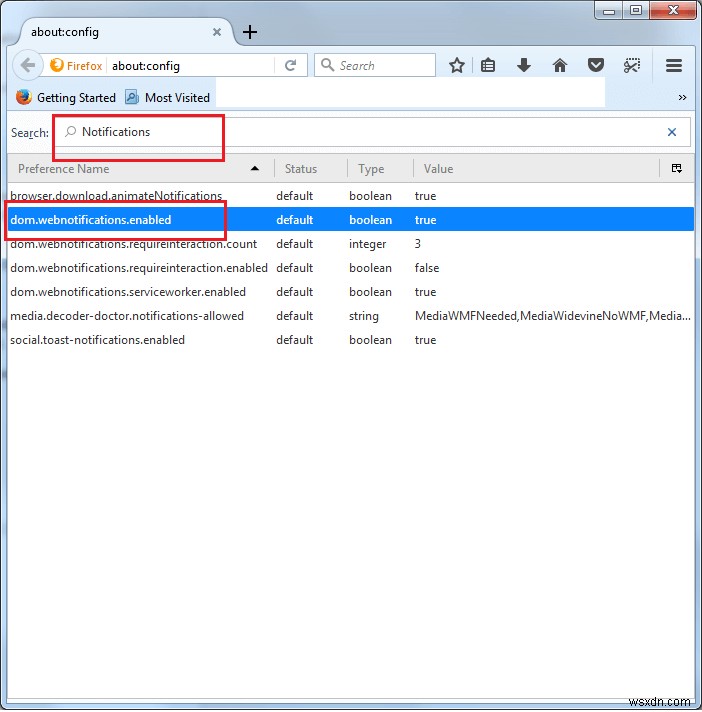The width and height of the screenshot is (702, 712).
Task: Click the integer type cell
Action: tap(367, 244)
